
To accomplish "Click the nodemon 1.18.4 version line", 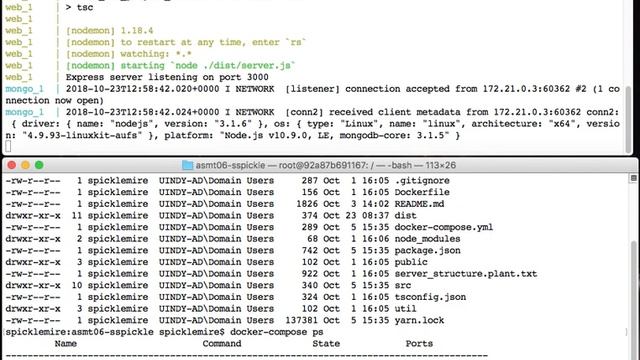I will (109, 31).
